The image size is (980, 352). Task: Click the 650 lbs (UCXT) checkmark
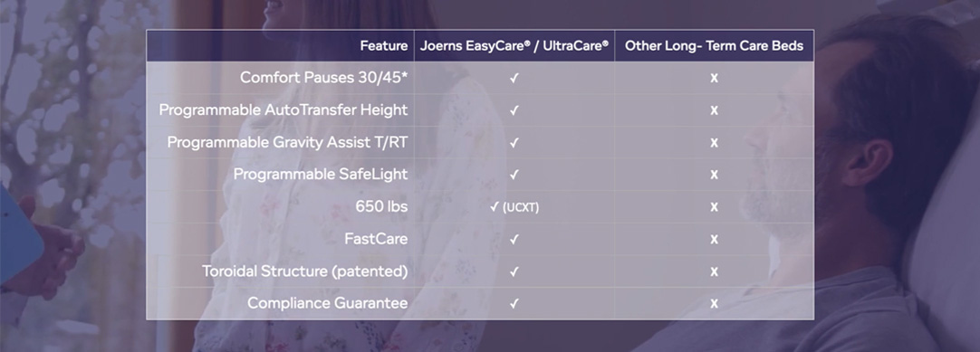pos(495,207)
